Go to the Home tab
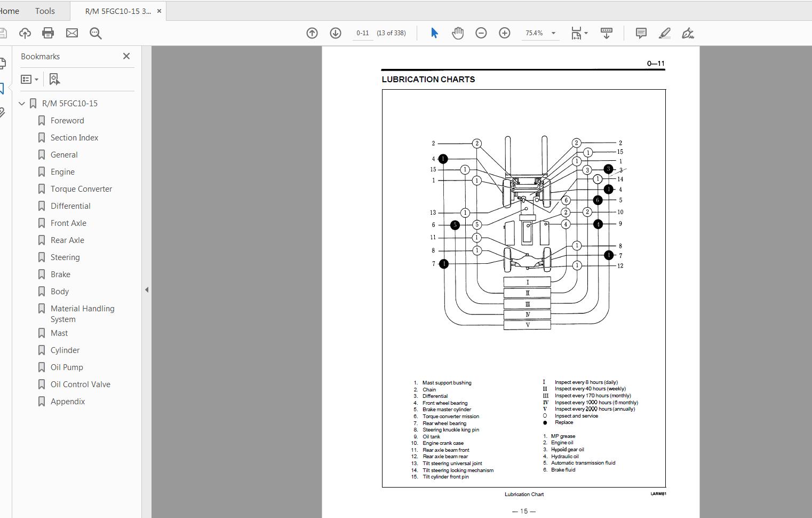 point(9,11)
